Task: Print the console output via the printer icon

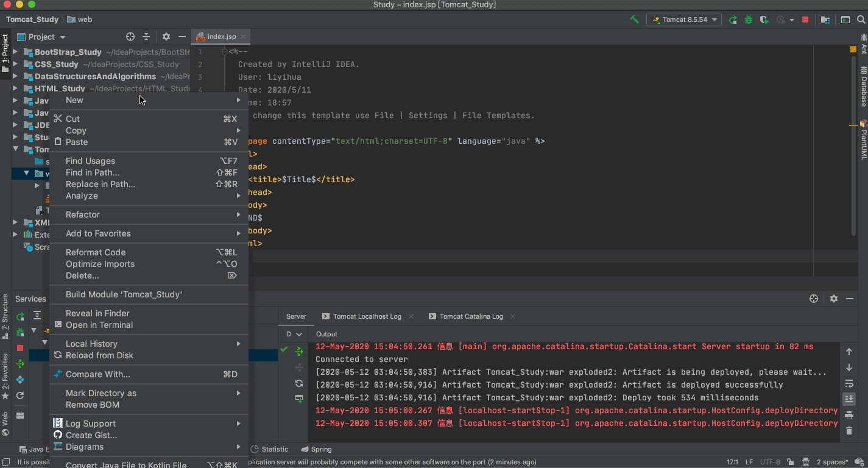Action: (849, 415)
